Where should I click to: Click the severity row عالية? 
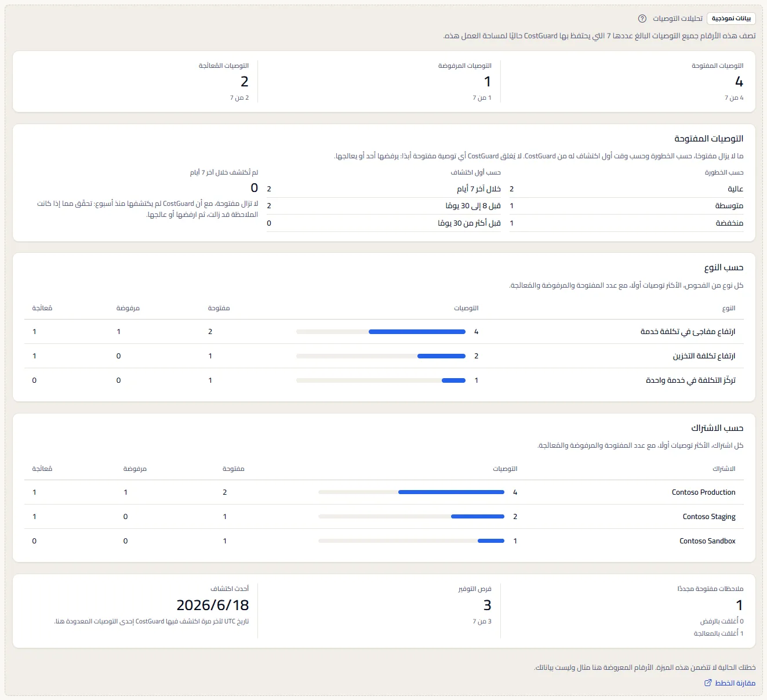626,189
